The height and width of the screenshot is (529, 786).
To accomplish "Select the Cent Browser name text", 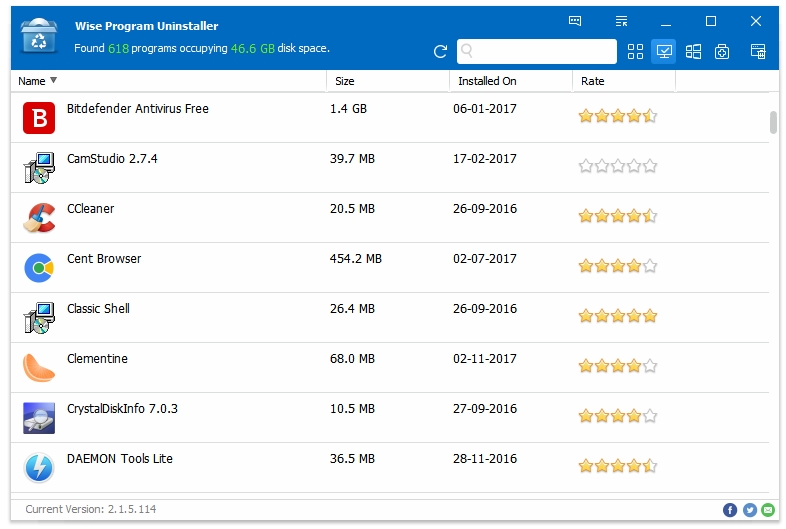I will click(x=104, y=259).
